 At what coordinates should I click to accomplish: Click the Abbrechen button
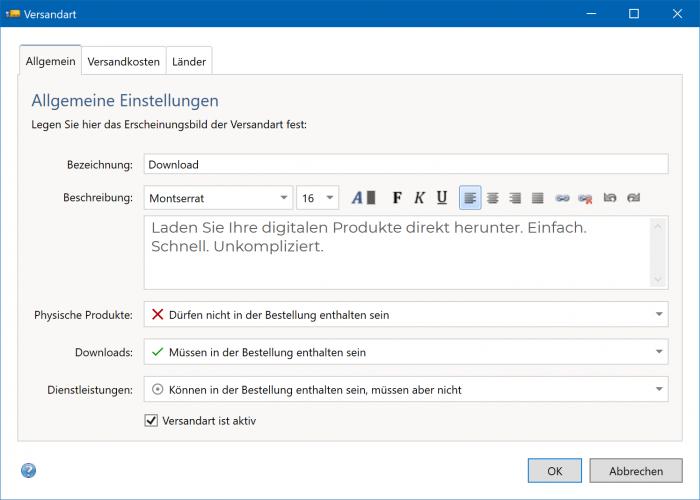[x=635, y=471]
